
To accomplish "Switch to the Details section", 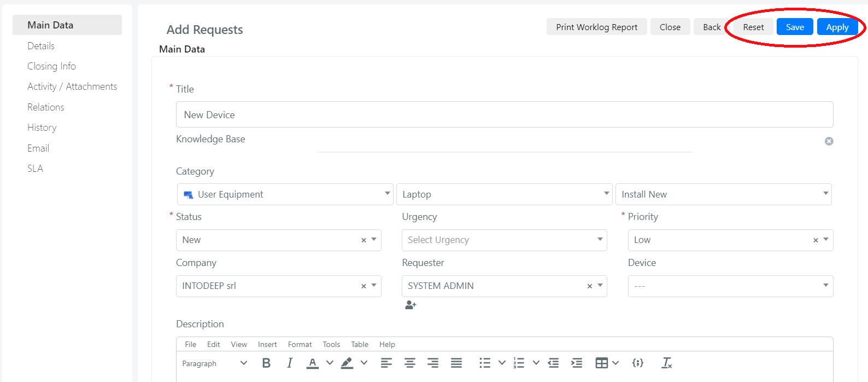I will (41, 46).
